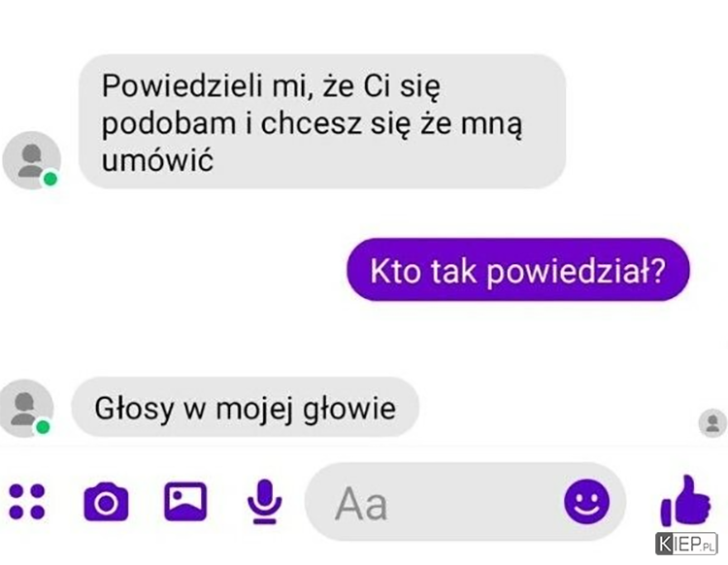Click the word 'umówić' in the first message
This screenshot has height=565, width=728.
click(x=157, y=160)
